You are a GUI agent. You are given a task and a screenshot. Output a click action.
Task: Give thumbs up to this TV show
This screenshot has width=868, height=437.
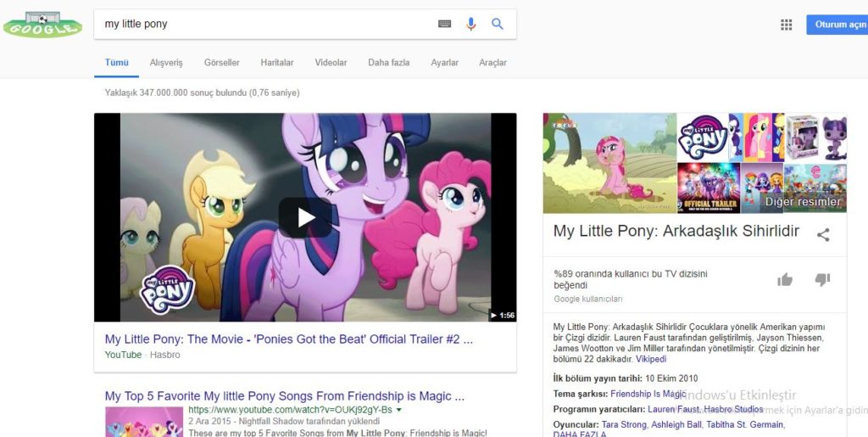[785, 280]
